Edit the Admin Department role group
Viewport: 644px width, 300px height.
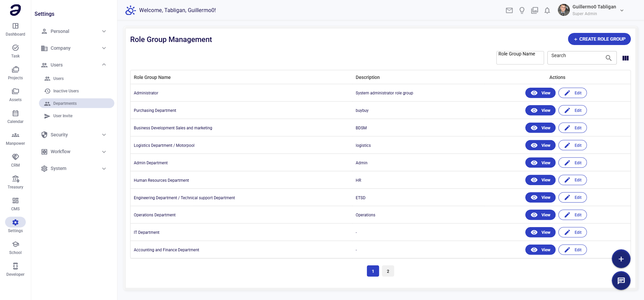coord(573,163)
